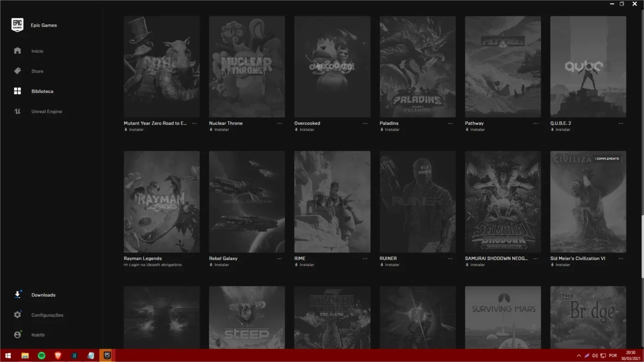Open options menu for Paladins

click(x=450, y=123)
